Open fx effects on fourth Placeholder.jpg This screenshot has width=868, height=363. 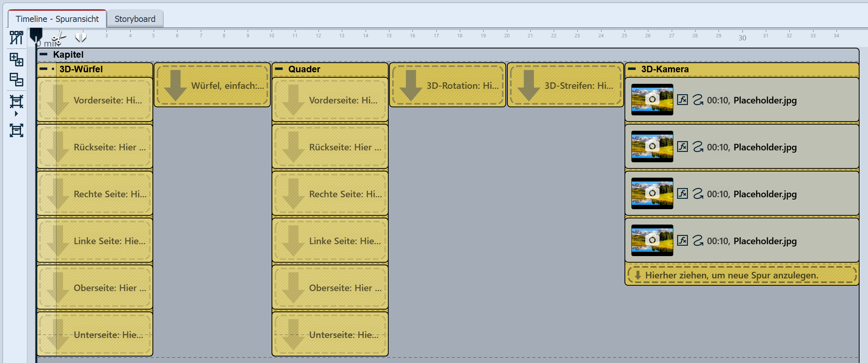(x=682, y=241)
